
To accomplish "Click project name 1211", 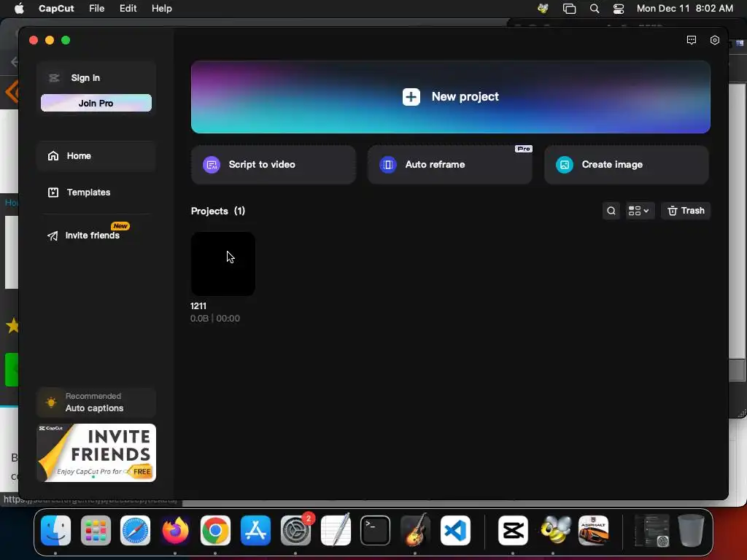I will tap(198, 306).
